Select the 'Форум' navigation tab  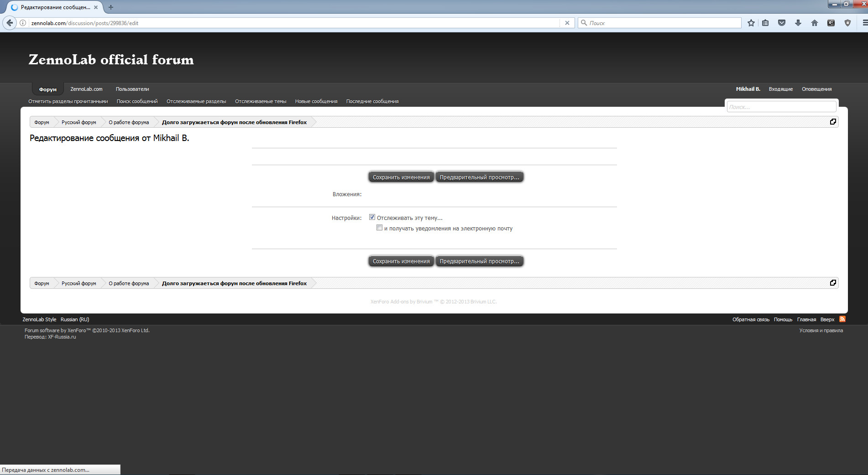point(48,89)
